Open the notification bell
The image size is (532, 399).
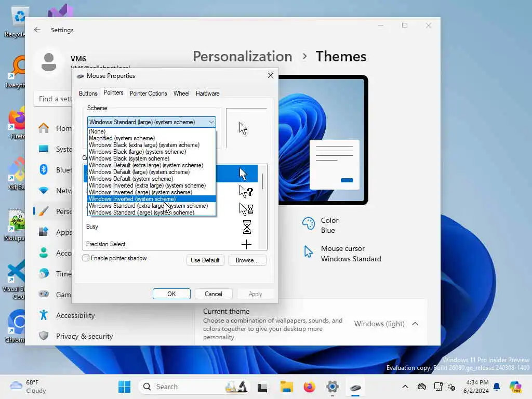point(497,387)
